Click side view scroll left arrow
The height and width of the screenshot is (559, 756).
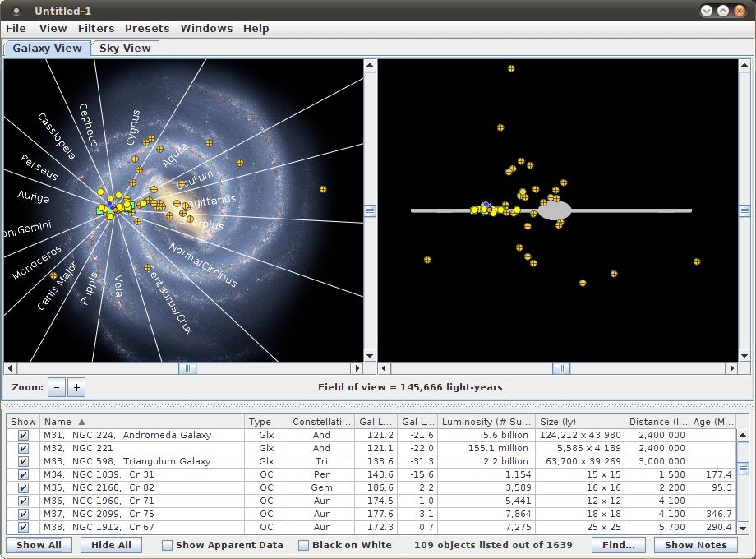[385, 368]
